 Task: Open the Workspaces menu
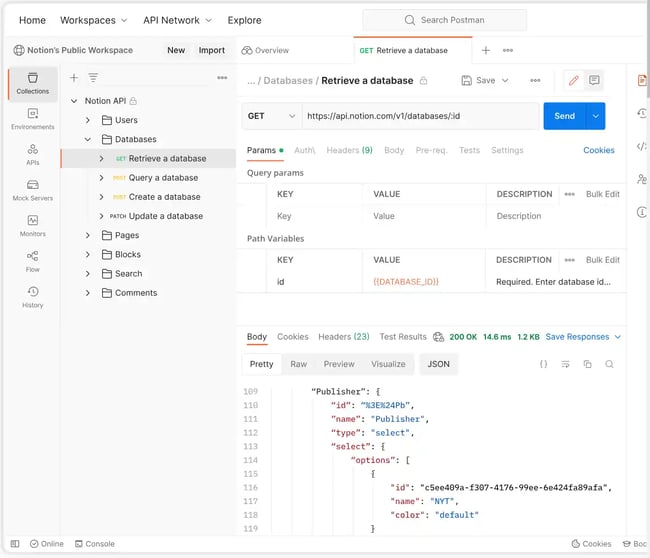click(x=94, y=20)
